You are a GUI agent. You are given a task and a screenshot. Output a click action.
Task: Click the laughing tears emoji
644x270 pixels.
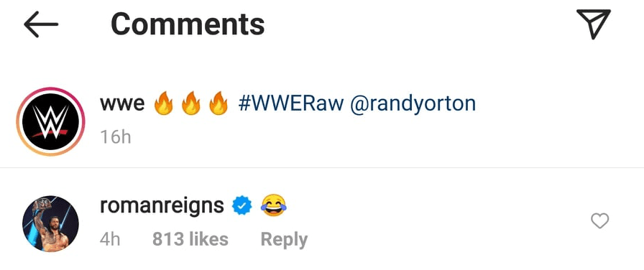pyautogui.click(x=274, y=205)
